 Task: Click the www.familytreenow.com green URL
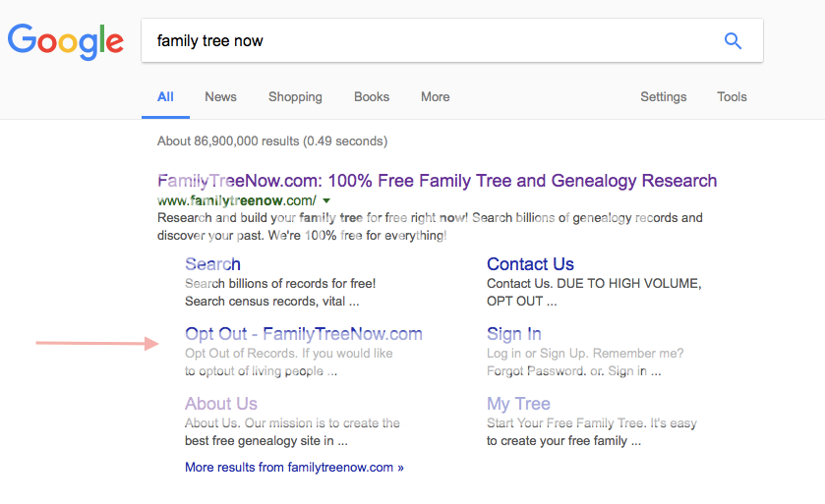click(237, 200)
